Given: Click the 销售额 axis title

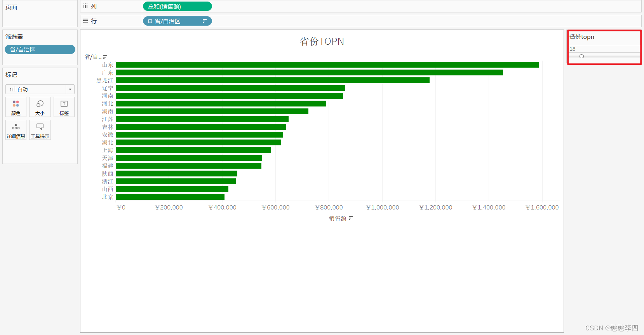Looking at the screenshot, I should click(x=338, y=218).
